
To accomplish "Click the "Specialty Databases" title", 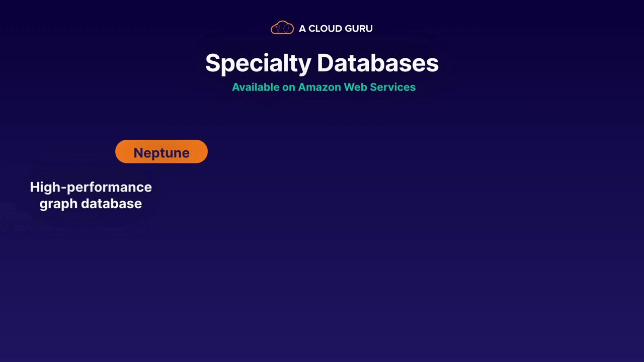I will click(x=322, y=64).
